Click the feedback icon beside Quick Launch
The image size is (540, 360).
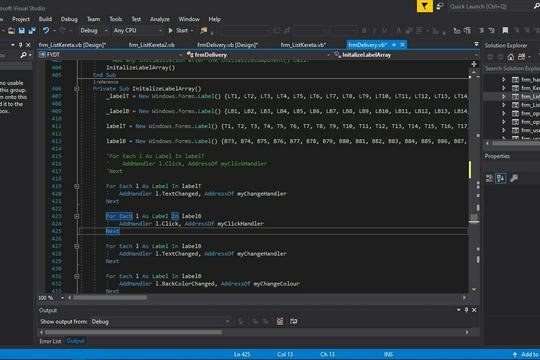439,6
